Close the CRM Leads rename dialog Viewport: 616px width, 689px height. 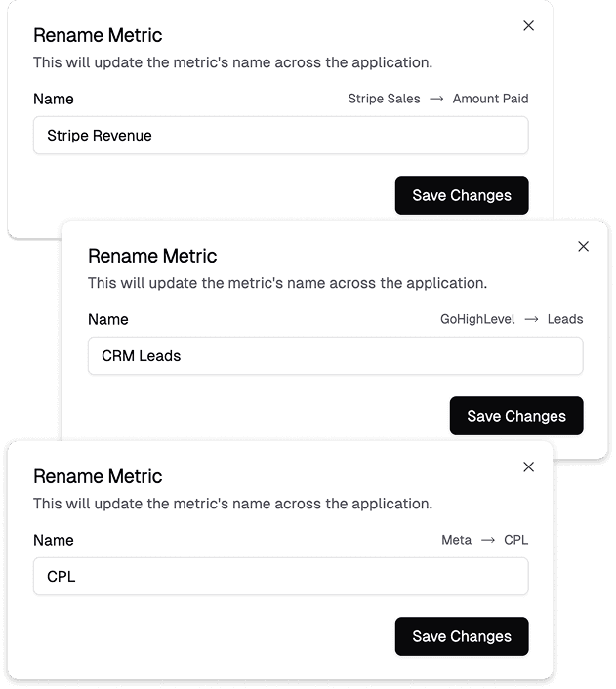584,247
